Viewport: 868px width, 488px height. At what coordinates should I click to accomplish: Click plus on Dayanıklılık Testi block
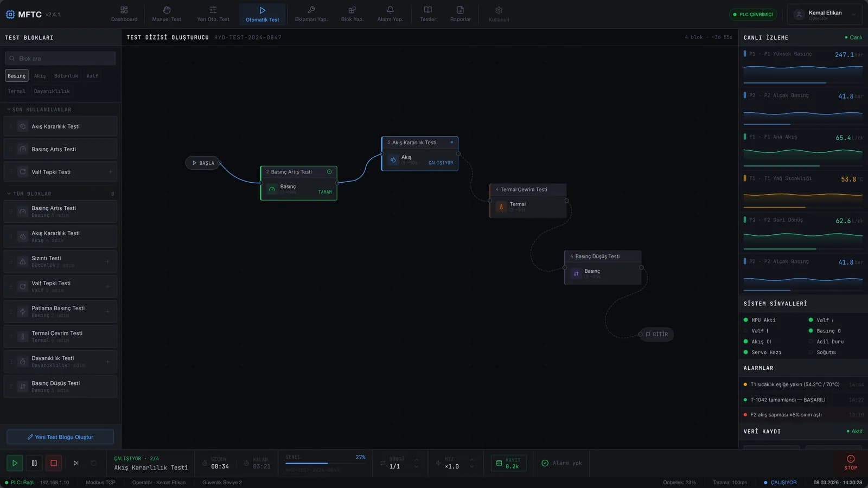click(x=107, y=361)
